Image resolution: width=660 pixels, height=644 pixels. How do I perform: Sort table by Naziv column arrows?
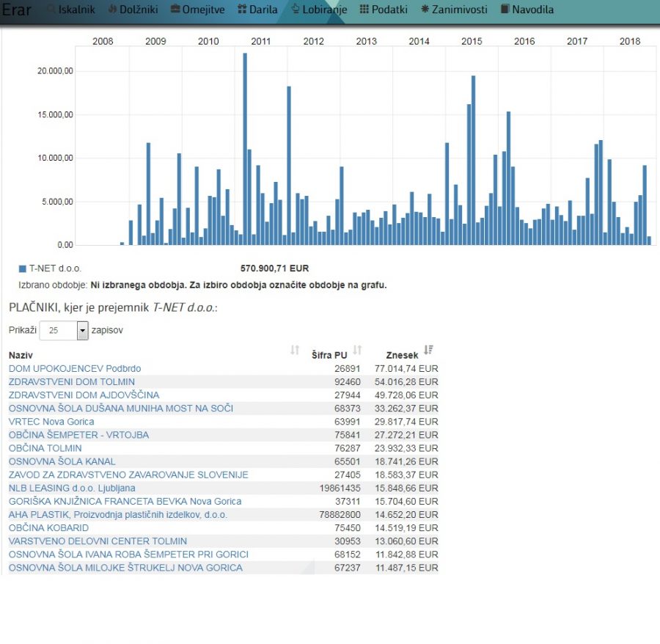295,350
